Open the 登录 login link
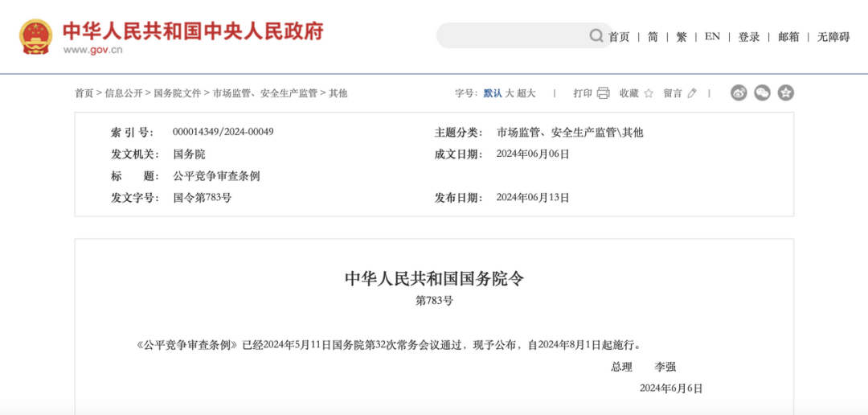This screenshot has height=415, width=868. coord(748,37)
